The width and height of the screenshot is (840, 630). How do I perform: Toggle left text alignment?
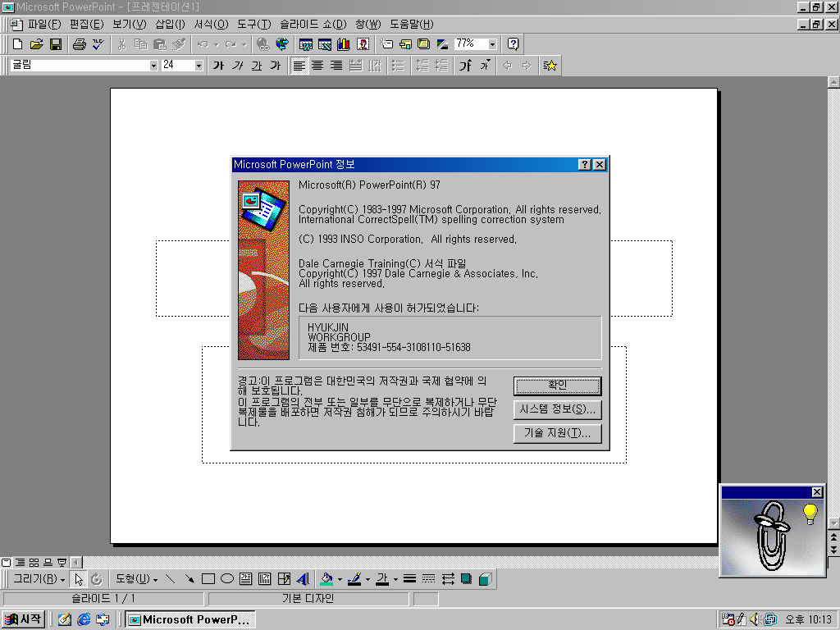pos(299,66)
